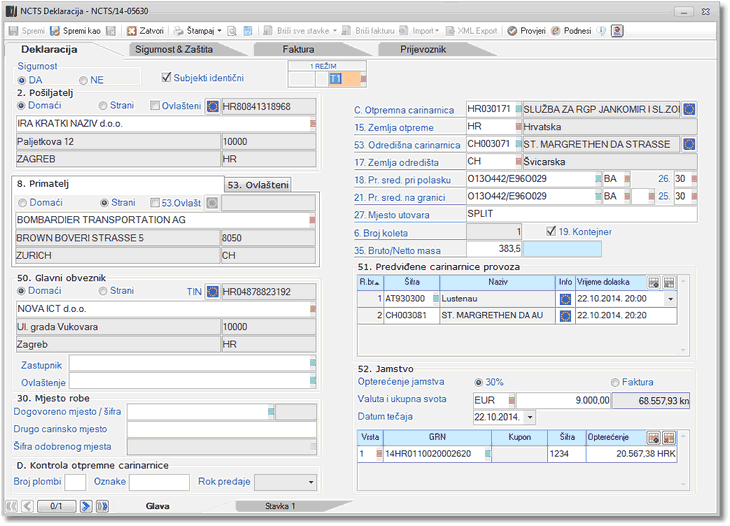The height and width of the screenshot is (526, 730).
Task: Open the Deklaracija tab
Action: 49,49
